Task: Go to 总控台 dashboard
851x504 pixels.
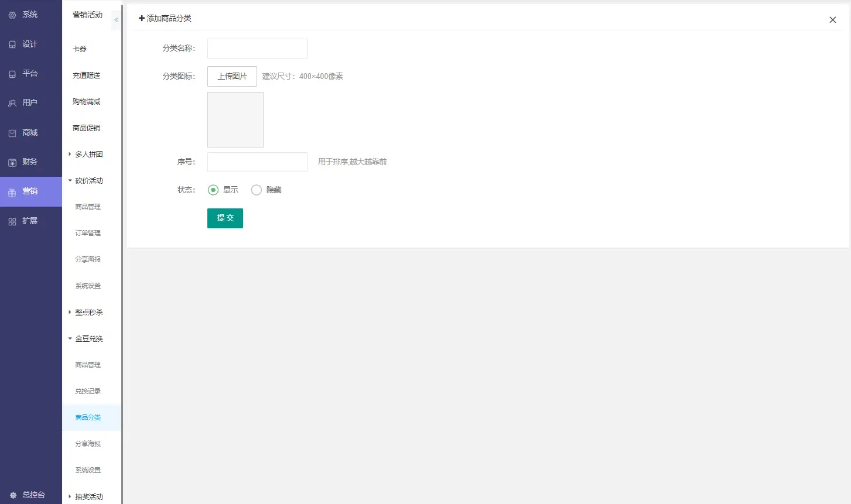Action: pos(31,495)
